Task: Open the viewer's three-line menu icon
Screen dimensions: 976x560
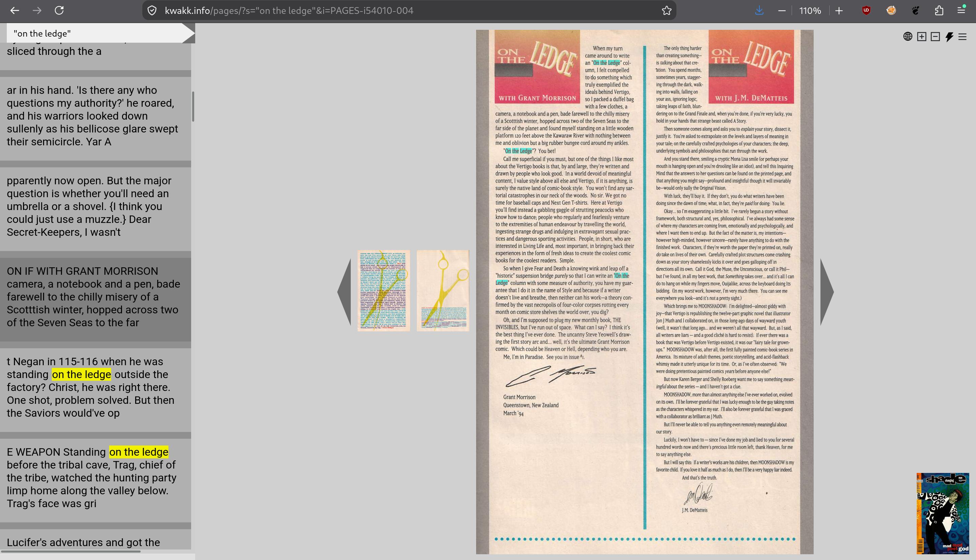Action: [x=962, y=37]
